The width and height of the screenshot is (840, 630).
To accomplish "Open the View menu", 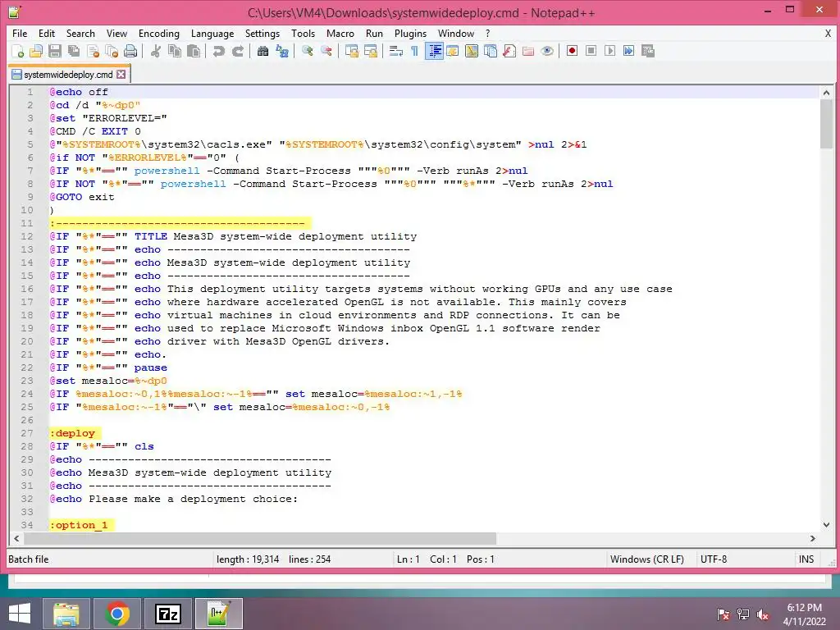I will [x=116, y=33].
